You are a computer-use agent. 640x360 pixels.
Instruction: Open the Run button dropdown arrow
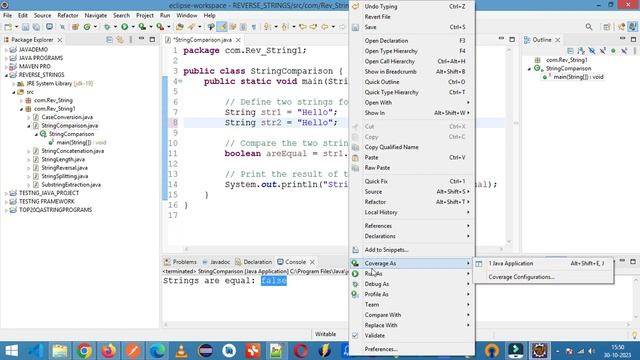point(133,27)
